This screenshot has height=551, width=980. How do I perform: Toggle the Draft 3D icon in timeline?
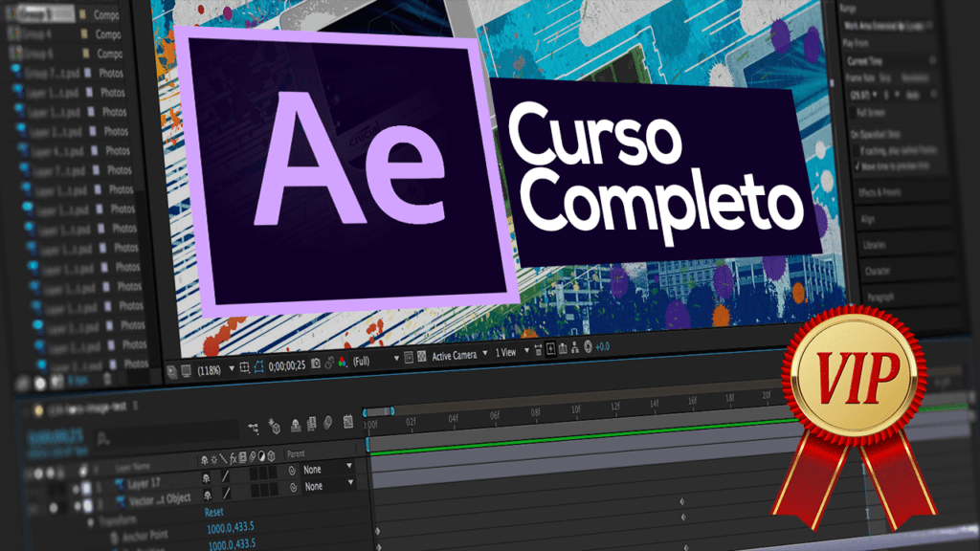tap(275, 427)
